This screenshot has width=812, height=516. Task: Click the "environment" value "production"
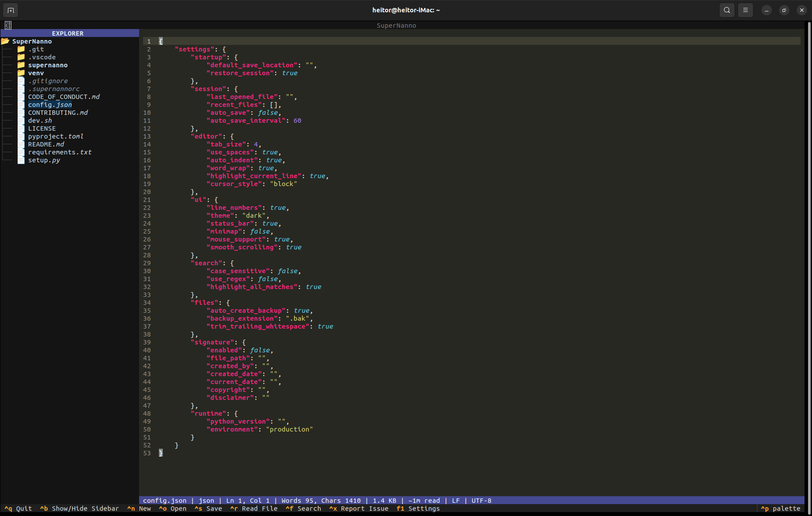click(x=290, y=429)
